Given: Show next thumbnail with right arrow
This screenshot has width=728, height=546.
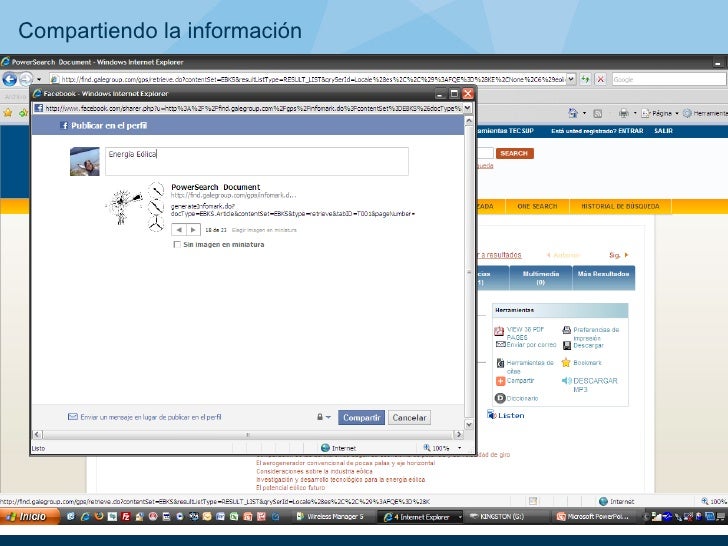Looking at the screenshot, I should pos(193,229).
